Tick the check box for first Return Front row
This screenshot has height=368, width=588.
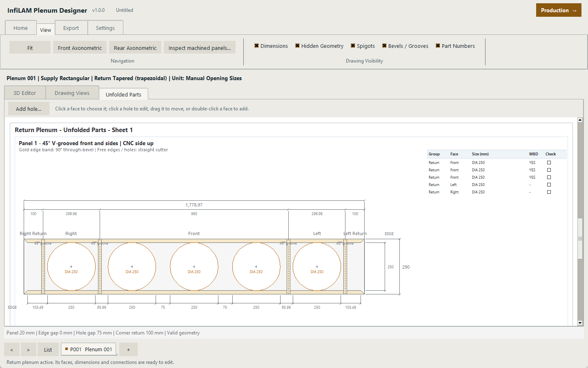pos(549,162)
